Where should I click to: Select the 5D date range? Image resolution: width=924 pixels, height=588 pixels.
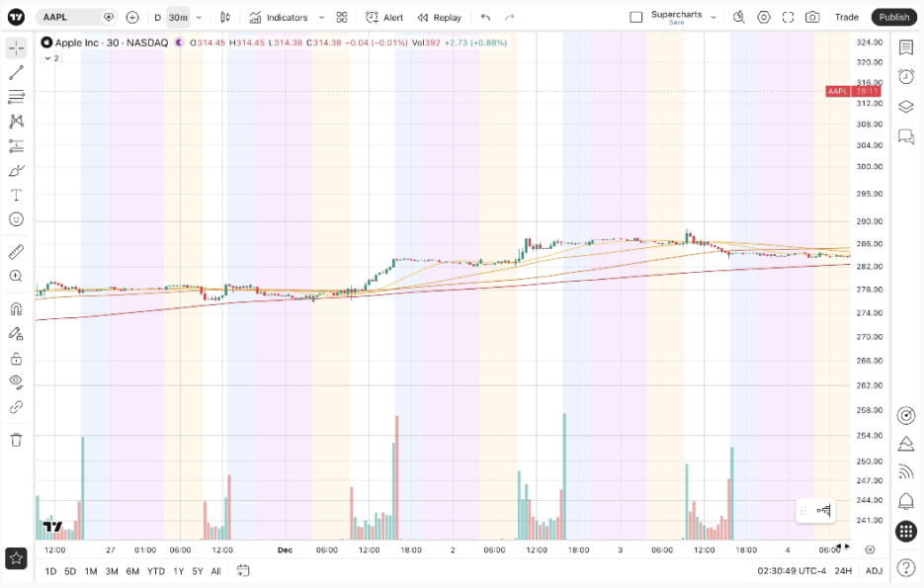tap(70, 571)
